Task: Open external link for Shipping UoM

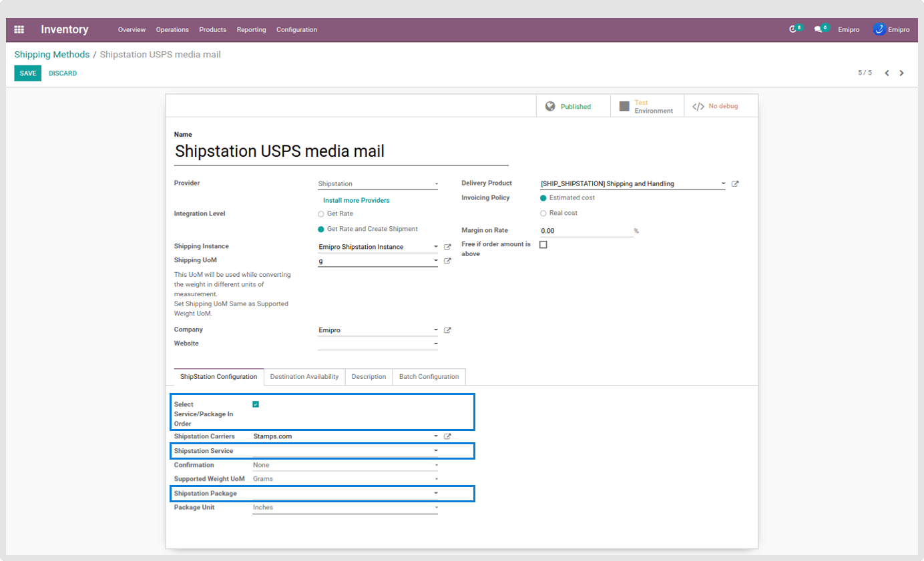Action: pos(448,261)
